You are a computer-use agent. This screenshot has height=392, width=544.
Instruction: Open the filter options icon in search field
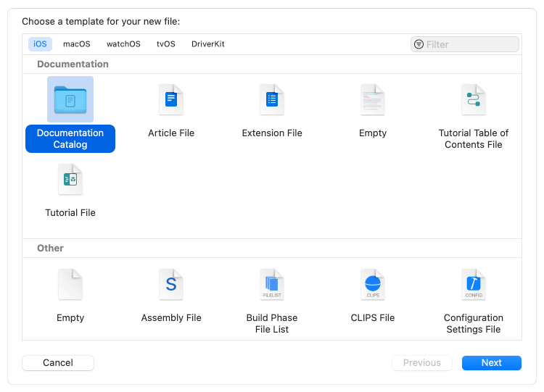[x=419, y=44]
